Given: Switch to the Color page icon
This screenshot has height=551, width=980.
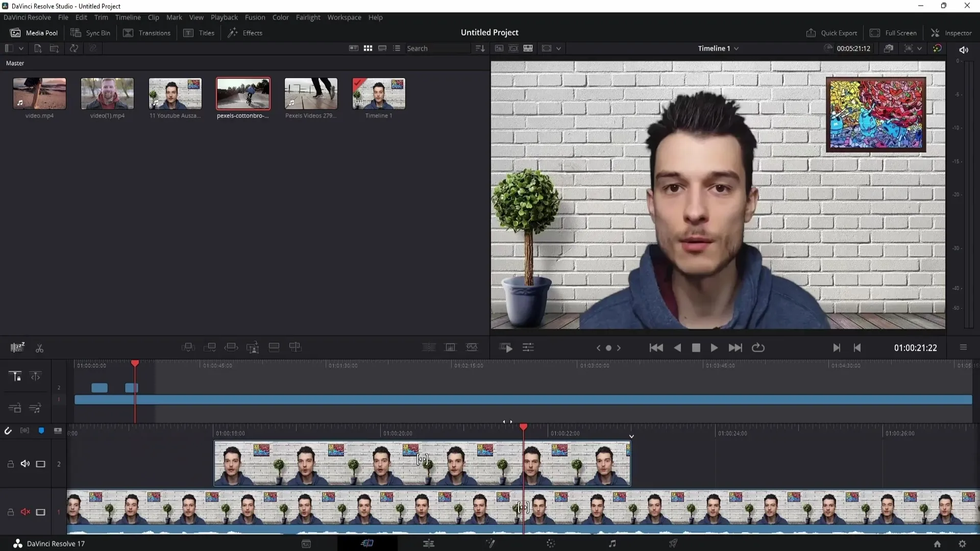Looking at the screenshot, I should [x=551, y=543].
